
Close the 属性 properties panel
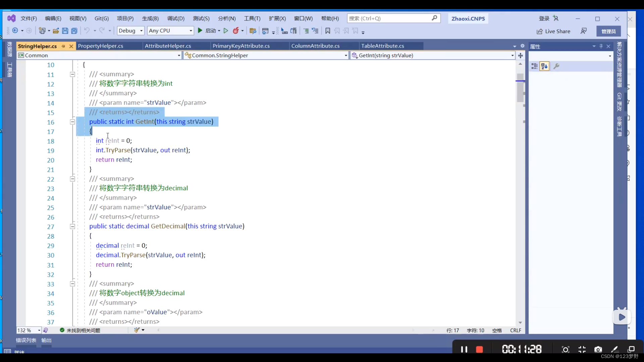(608, 46)
